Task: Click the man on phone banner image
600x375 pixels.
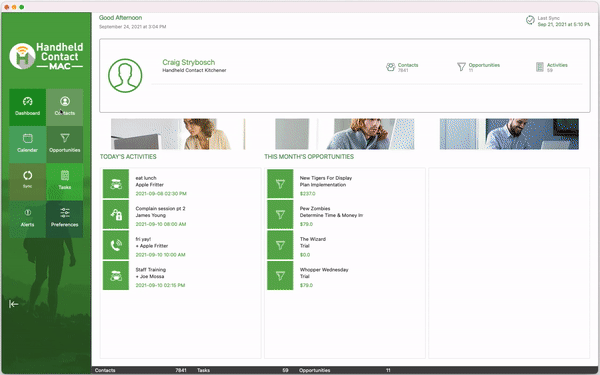Action: tap(345, 134)
